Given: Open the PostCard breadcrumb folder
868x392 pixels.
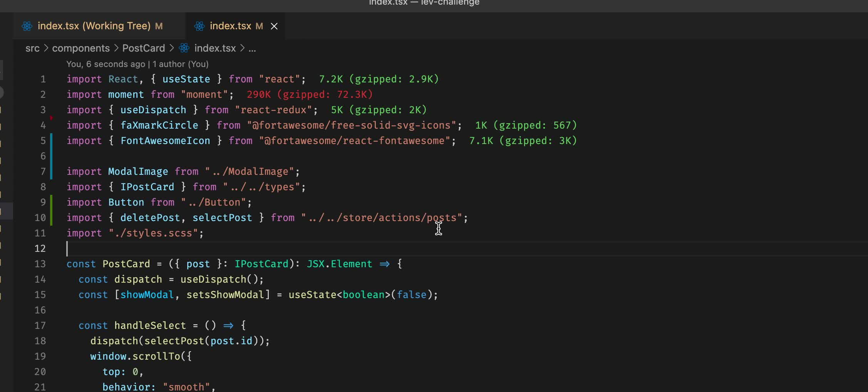Looking at the screenshot, I should (144, 48).
